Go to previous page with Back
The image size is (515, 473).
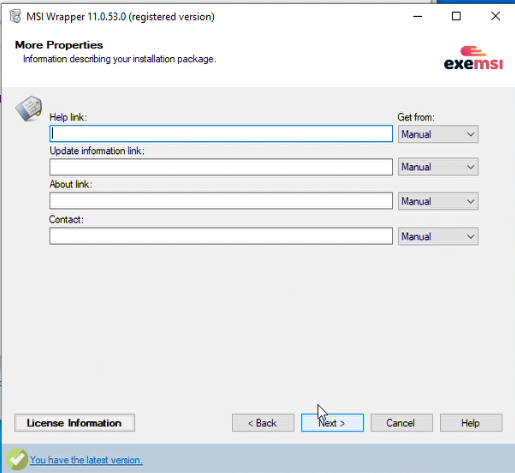pos(263,423)
